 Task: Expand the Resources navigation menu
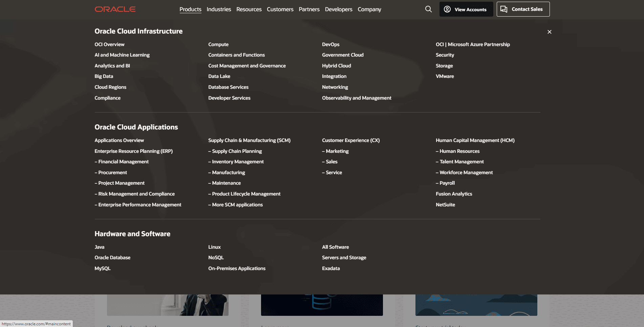(x=249, y=9)
